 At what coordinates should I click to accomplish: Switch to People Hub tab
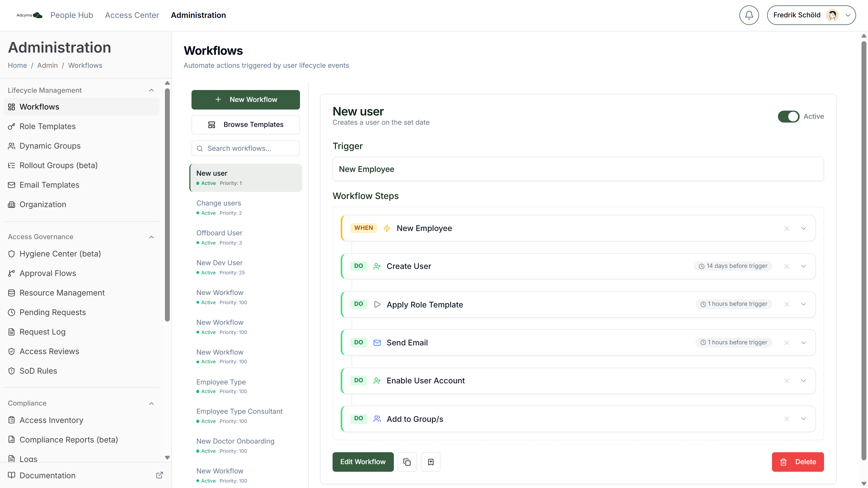pyautogui.click(x=71, y=15)
